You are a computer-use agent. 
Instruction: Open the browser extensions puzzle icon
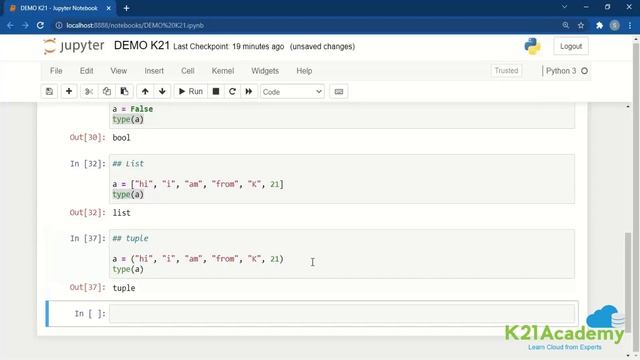coord(599,25)
